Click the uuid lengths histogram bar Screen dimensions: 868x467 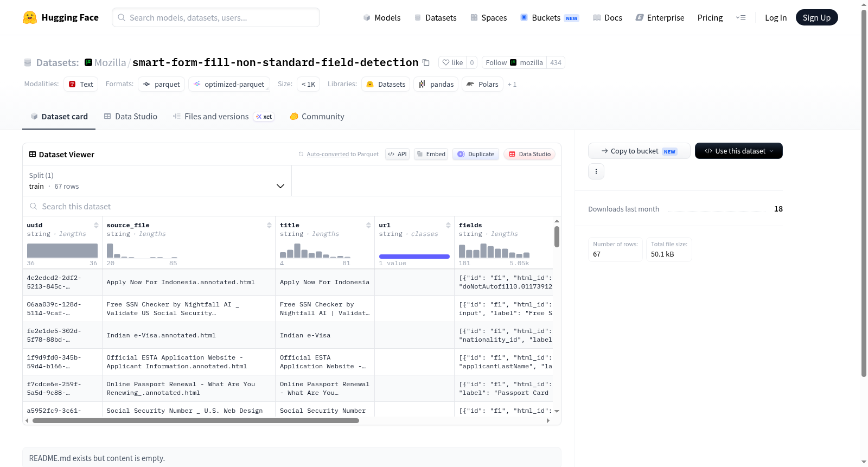click(x=62, y=250)
